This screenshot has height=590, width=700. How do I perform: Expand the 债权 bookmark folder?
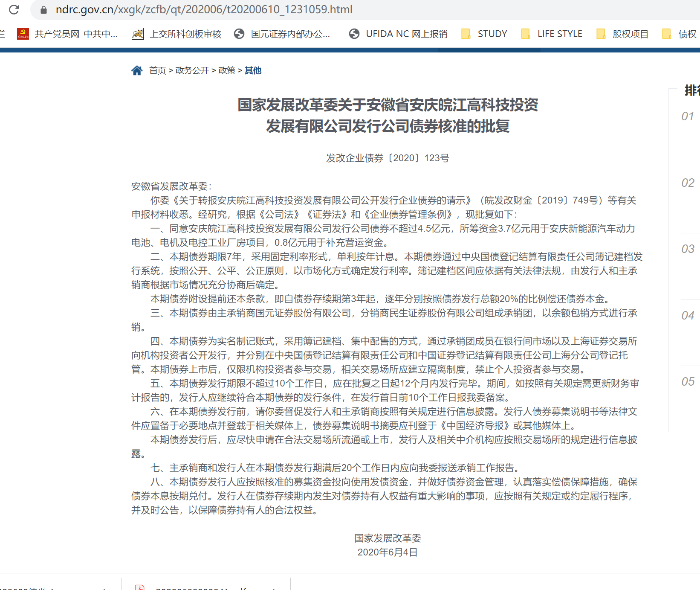point(680,34)
